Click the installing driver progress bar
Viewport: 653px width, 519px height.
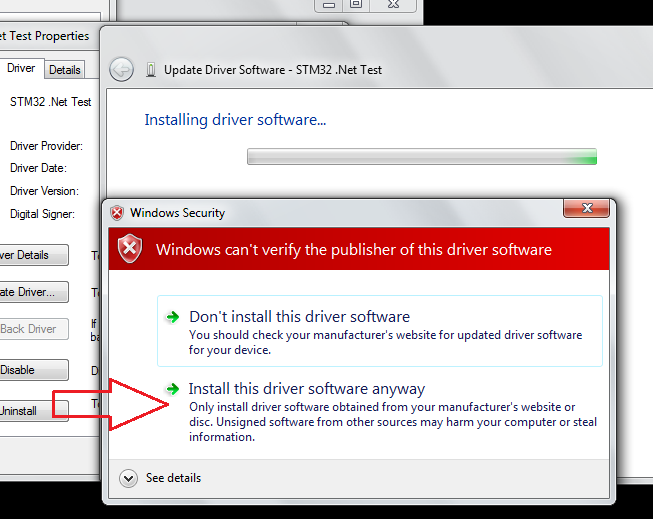(421, 157)
